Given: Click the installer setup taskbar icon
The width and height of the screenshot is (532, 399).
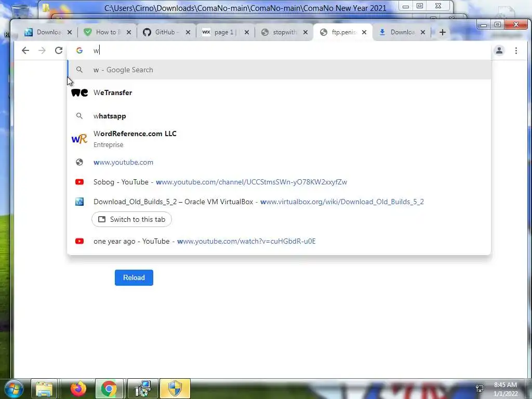Looking at the screenshot, I should tap(142, 389).
